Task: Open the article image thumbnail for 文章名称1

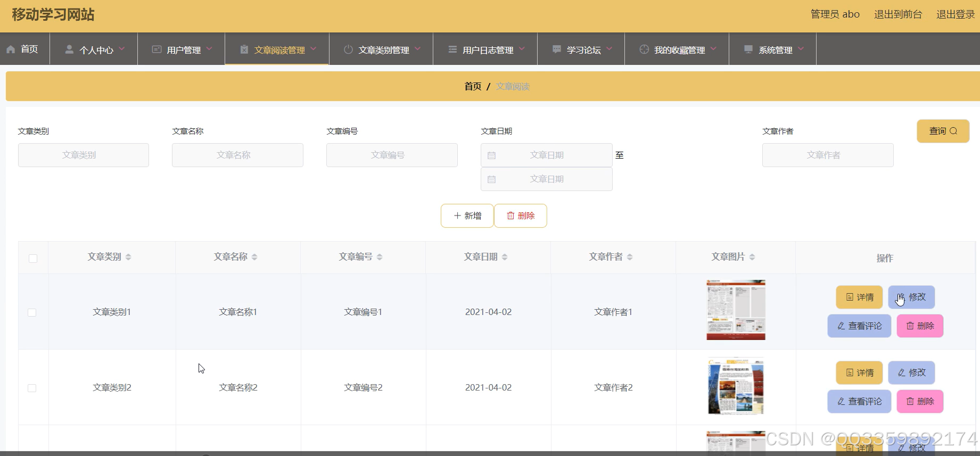Action: 736,310
